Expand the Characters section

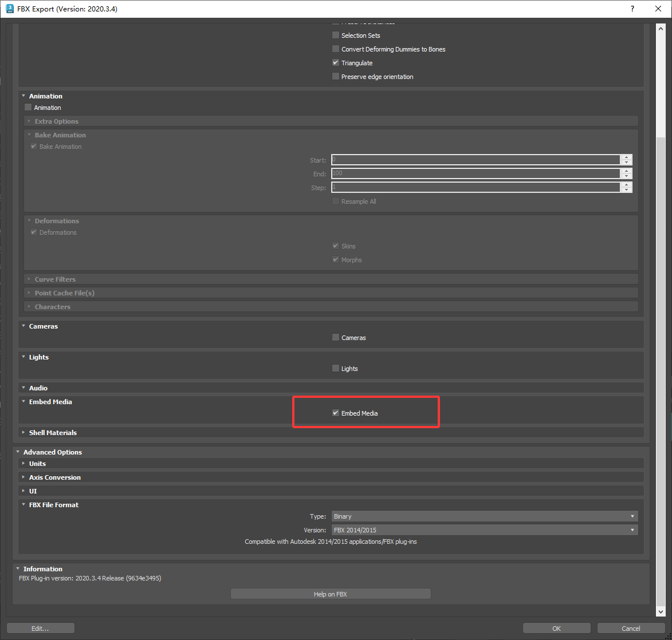click(x=29, y=306)
